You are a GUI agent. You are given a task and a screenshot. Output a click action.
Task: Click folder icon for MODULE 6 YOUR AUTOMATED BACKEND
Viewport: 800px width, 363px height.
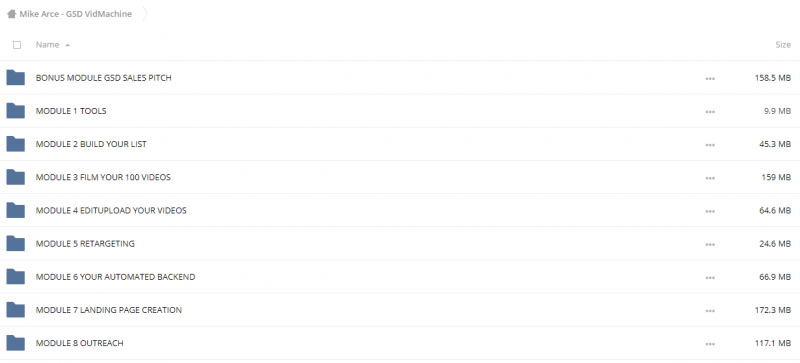tap(15, 277)
